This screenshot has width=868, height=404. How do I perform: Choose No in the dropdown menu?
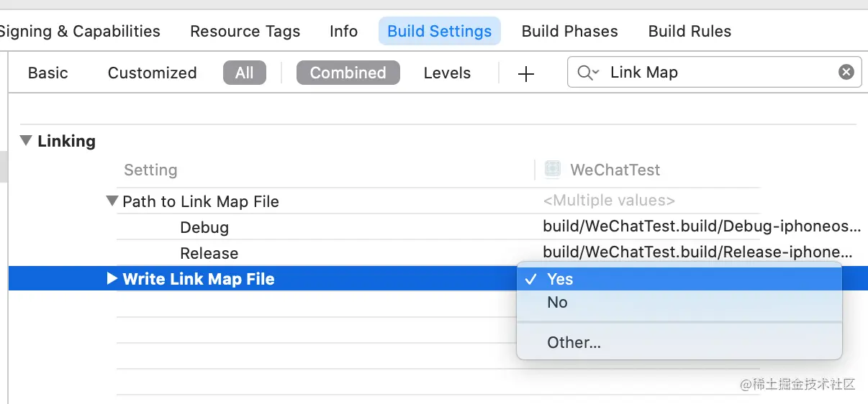pyautogui.click(x=558, y=303)
